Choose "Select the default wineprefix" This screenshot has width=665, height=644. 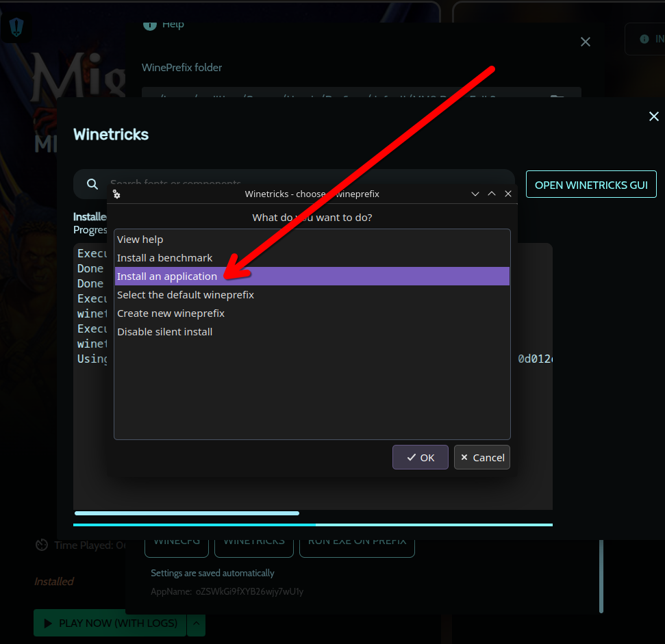pyautogui.click(x=312, y=295)
